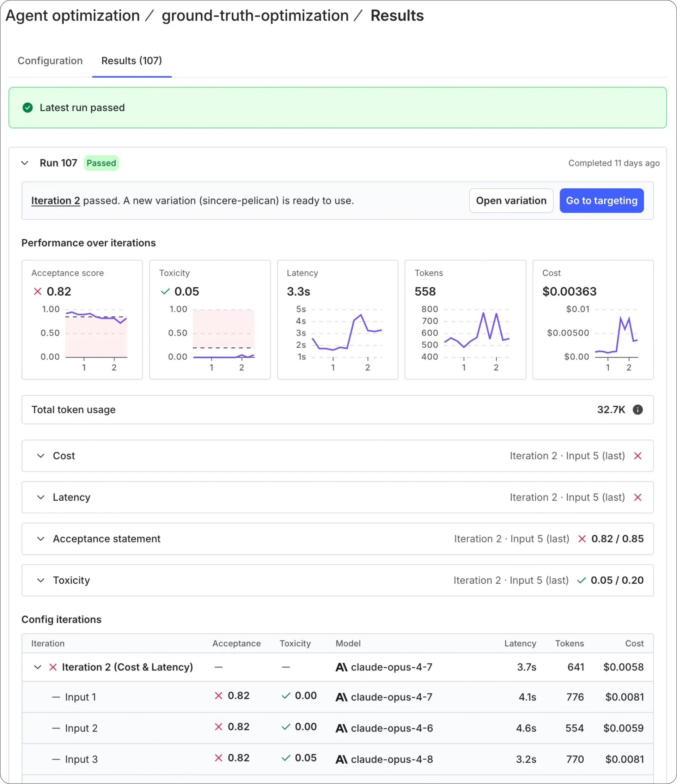
Task: Expand the Latency section chevron
Action: pos(41,497)
